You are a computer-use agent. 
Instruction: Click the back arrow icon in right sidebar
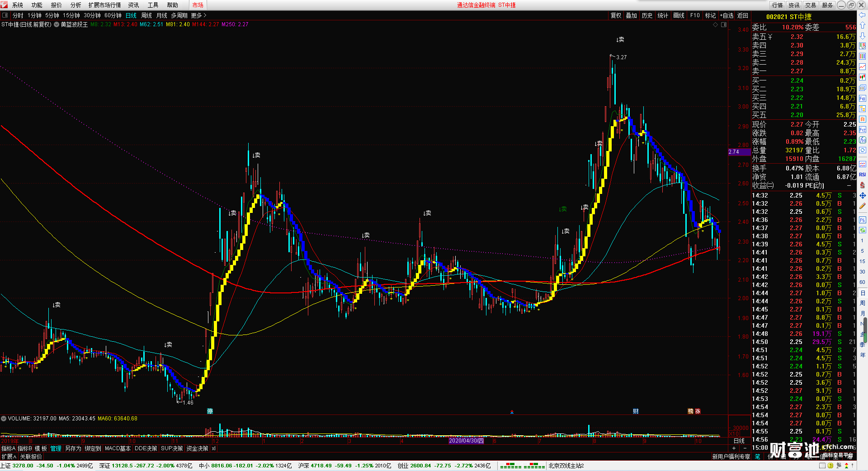pyautogui.click(x=863, y=15)
